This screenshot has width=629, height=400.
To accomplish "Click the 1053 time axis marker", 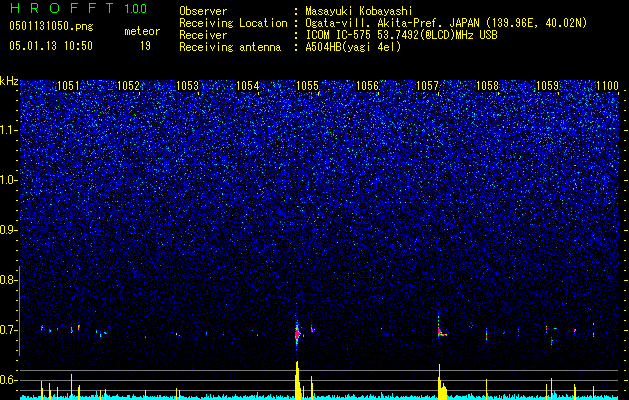I will click(187, 85).
